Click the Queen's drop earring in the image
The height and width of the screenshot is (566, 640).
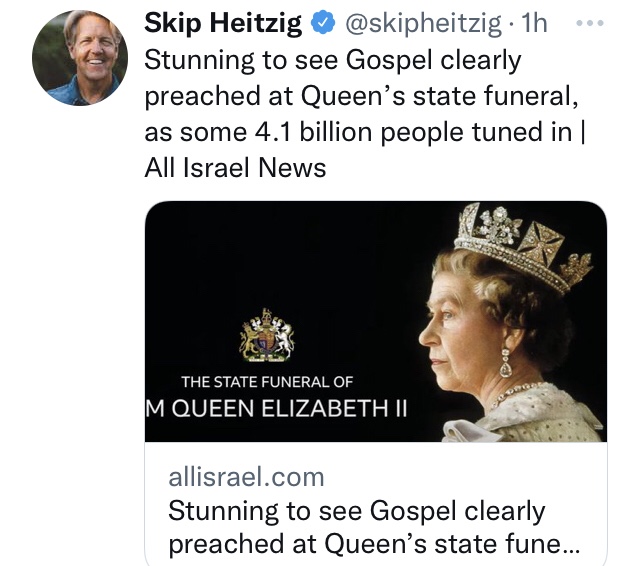(507, 361)
